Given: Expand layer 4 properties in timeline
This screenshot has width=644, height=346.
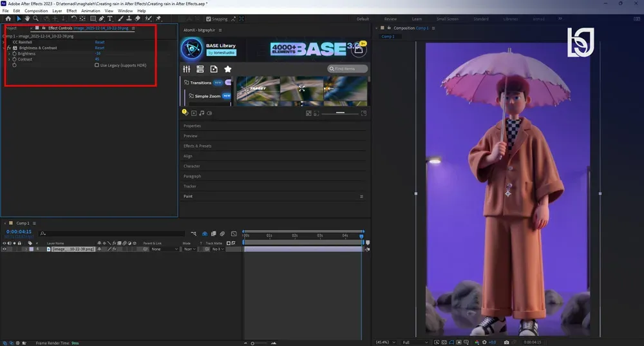Looking at the screenshot, I should click(x=26, y=249).
